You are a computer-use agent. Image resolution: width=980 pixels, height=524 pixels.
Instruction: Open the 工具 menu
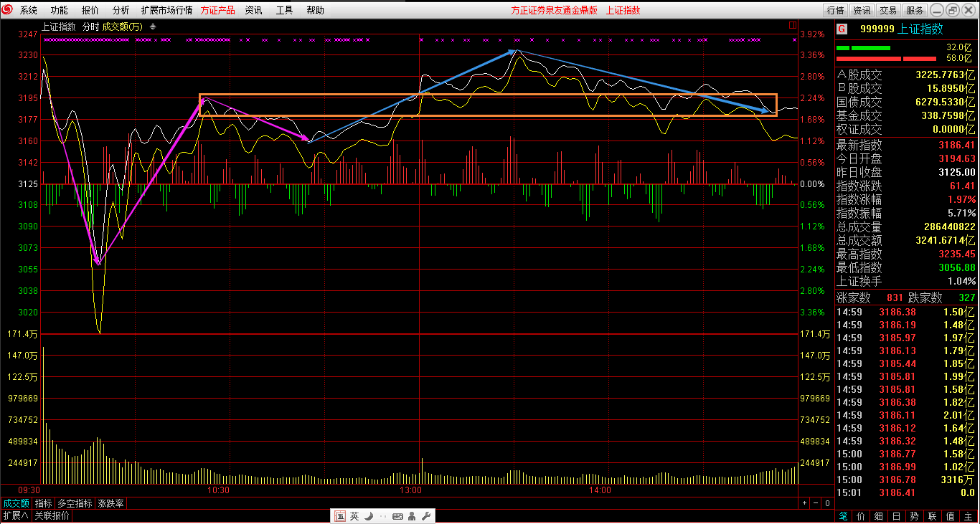pos(285,10)
